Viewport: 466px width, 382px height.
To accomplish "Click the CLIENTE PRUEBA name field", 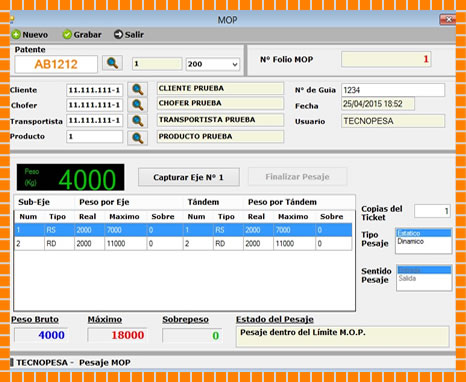I will [220, 88].
